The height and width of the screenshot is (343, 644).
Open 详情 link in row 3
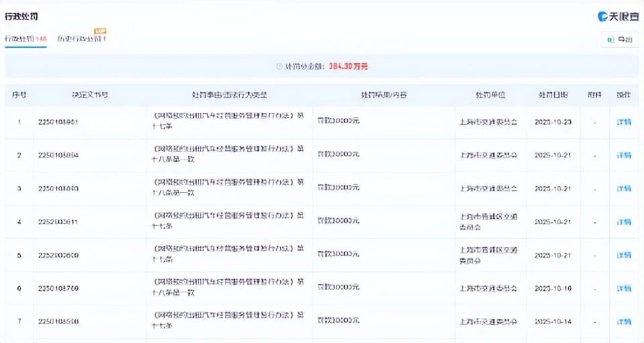point(623,189)
